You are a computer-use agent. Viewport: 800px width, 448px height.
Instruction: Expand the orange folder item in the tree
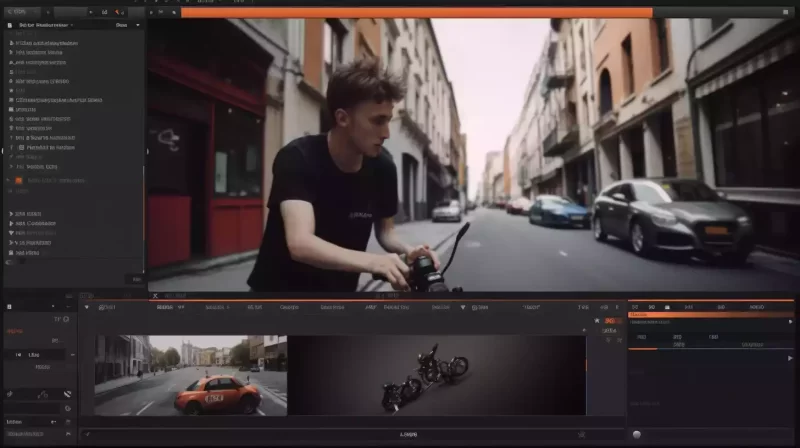[x=9, y=181]
